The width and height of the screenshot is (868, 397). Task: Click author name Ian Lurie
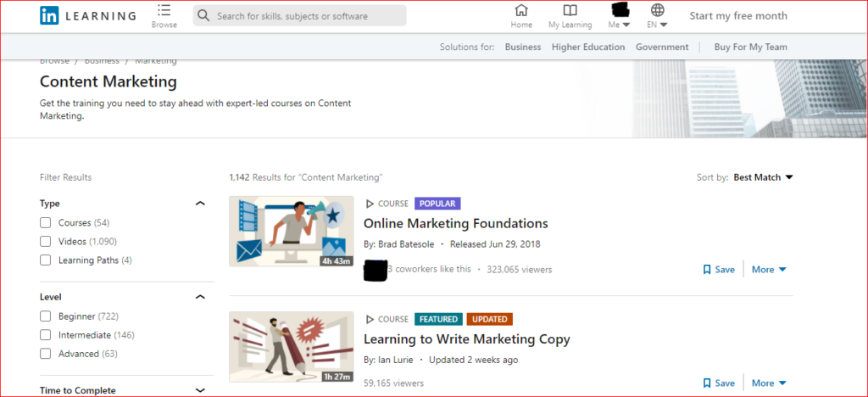(x=396, y=360)
